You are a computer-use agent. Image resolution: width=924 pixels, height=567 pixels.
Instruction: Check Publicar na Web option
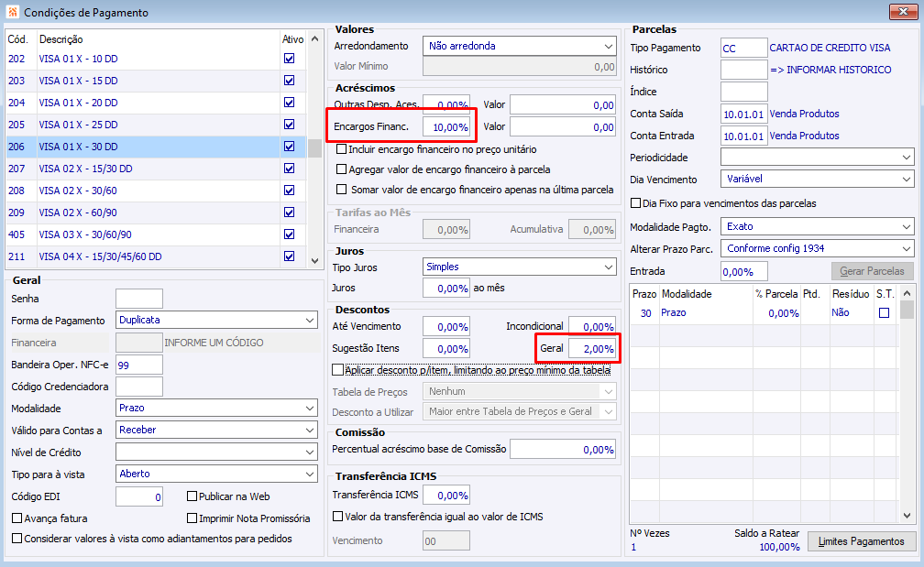pyautogui.click(x=192, y=496)
